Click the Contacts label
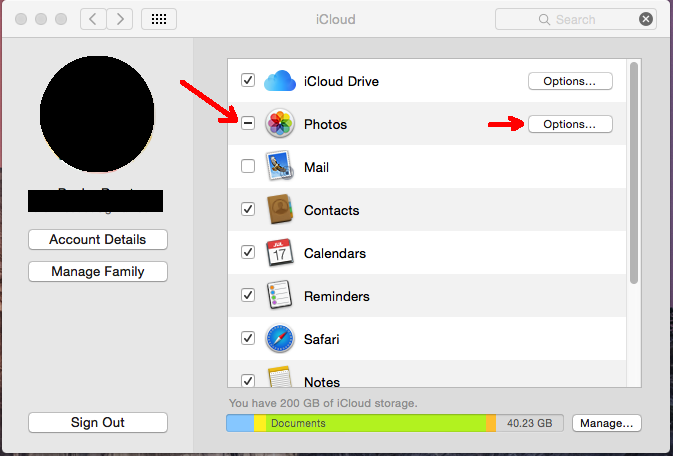The height and width of the screenshot is (456, 673). pos(331,210)
